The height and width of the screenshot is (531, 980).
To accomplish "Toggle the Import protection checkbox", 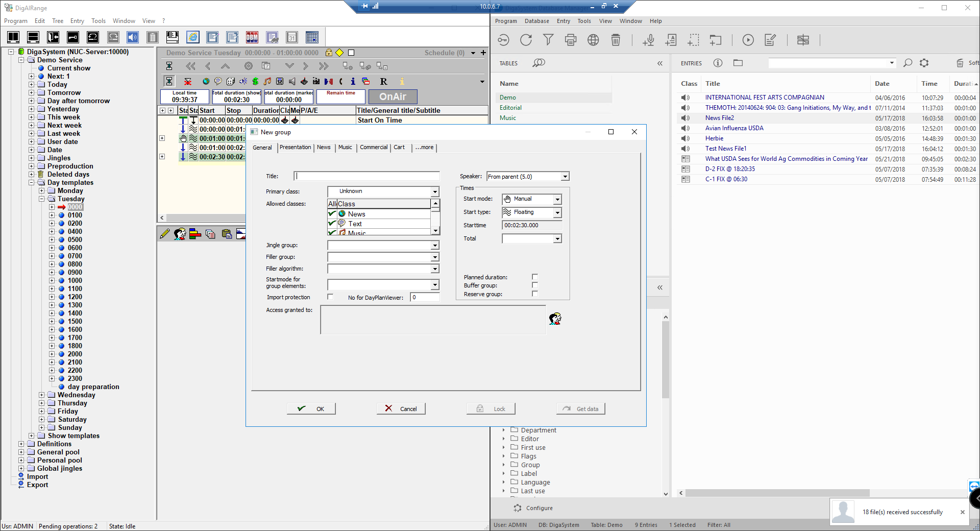I will coord(330,297).
